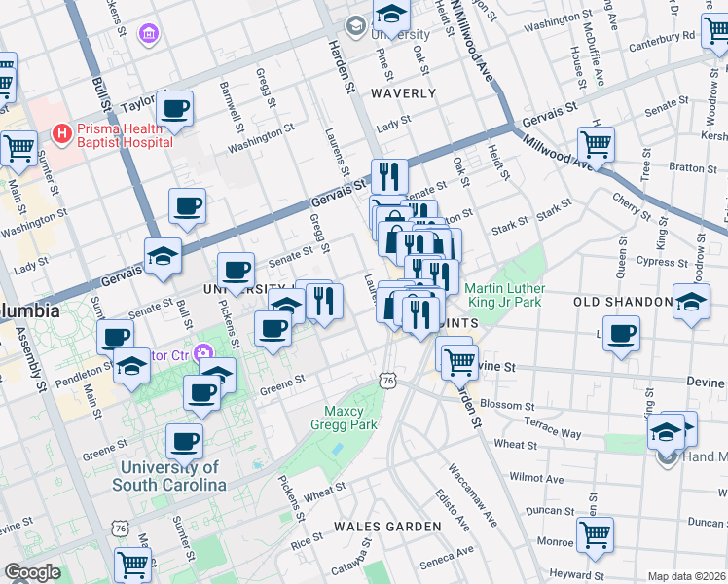Click the Map data ©2026 attribution
Viewport: 728px width, 584px height.
(x=686, y=576)
